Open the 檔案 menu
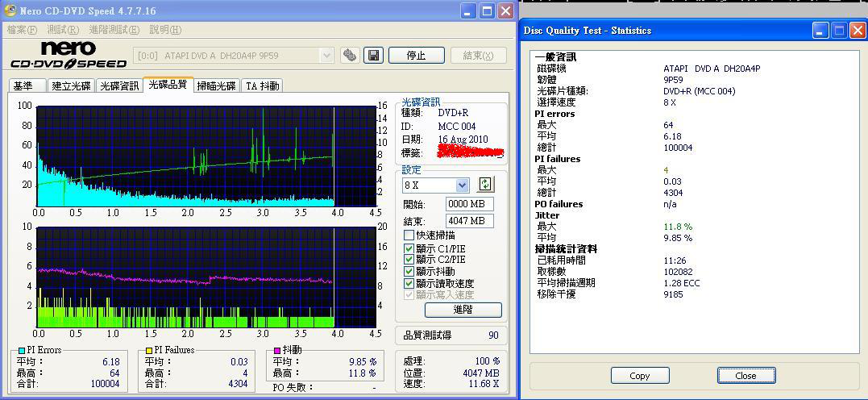The image size is (868, 400). [x=22, y=30]
